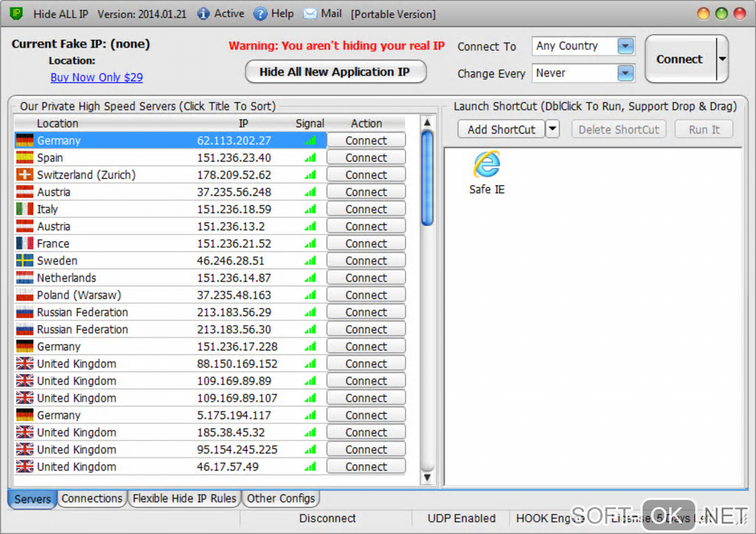Switch to the Servers tab

(33, 498)
